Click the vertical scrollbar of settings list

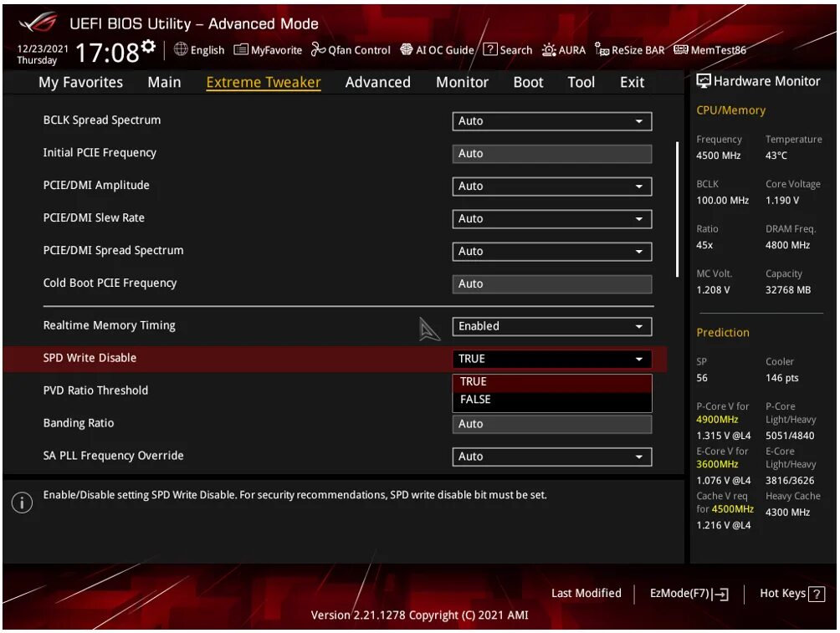[x=677, y=209]
